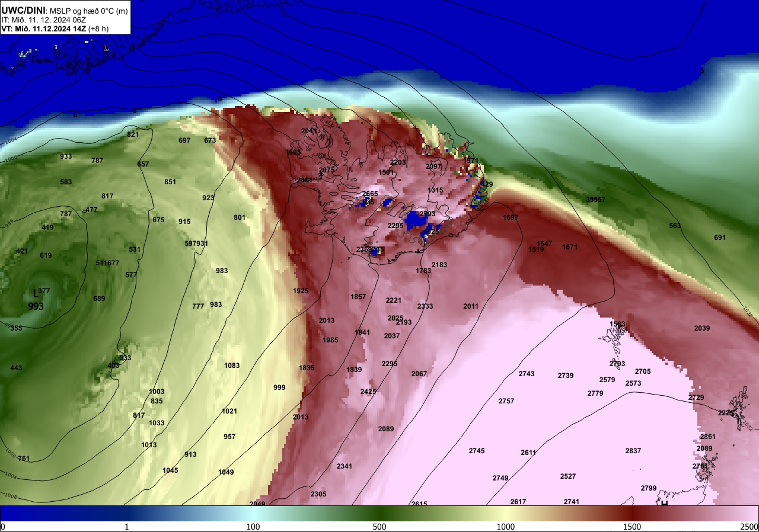Click the height value 2039

click(x=702, y=328)
